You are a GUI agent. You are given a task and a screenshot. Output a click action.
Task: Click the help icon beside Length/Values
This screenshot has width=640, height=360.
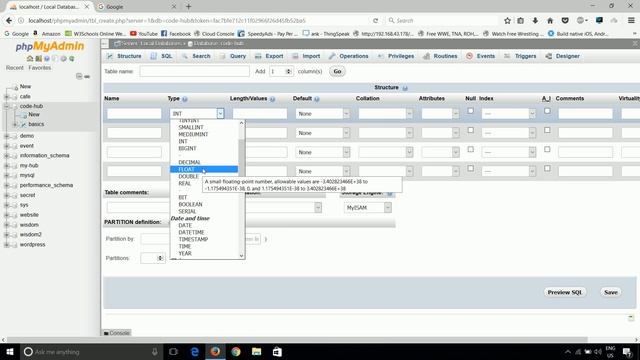pyautogui.click(x=272, y=99)
